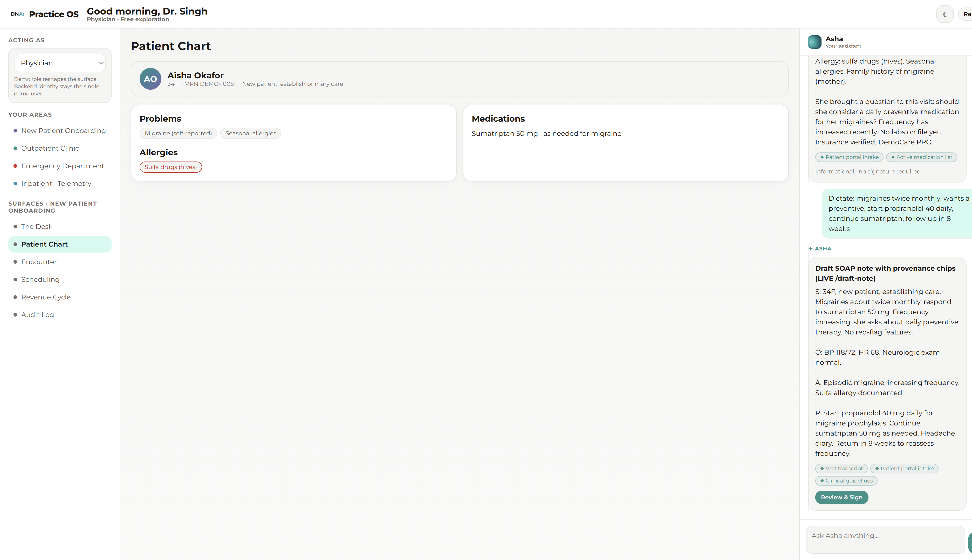This screenshot has height=560, width=972.
Task: Click Patient portal intake chip in SOAP note
Action: point(904,469)
